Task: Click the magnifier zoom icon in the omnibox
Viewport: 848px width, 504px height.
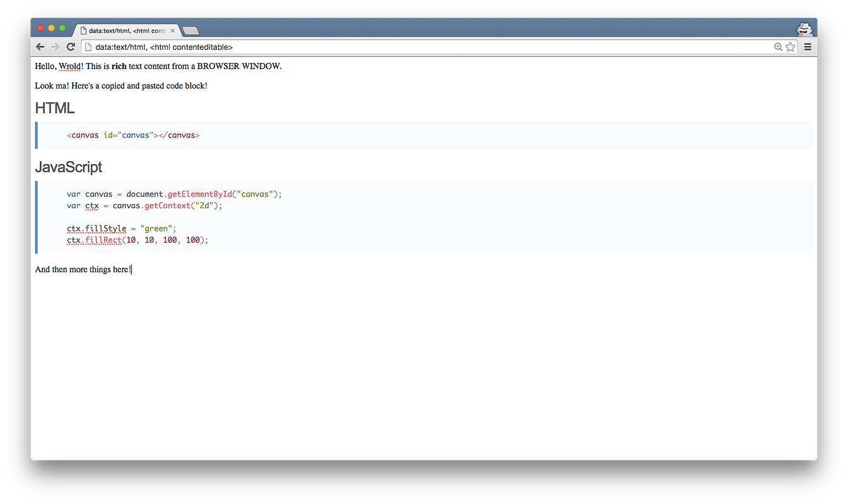Action: click(x=777, y=47)
